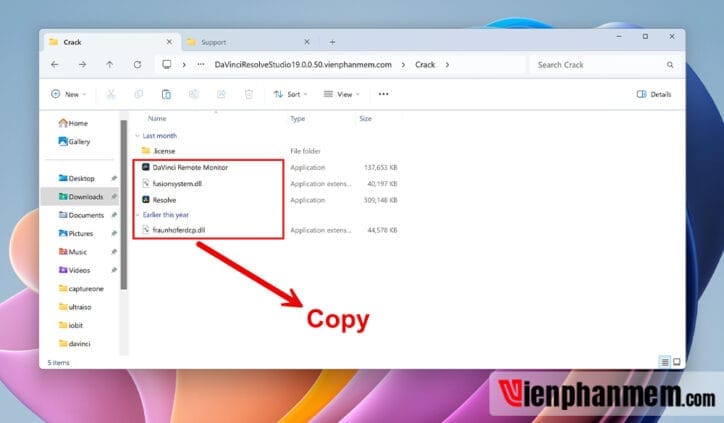This screenshot has width=724, height=423.
Task: Open the ultraiso sidebar folder
Action: tap(75, 307)
